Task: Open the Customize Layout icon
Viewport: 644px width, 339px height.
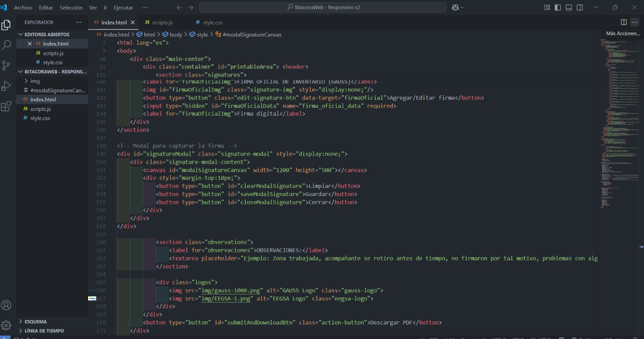Action: 547,8
